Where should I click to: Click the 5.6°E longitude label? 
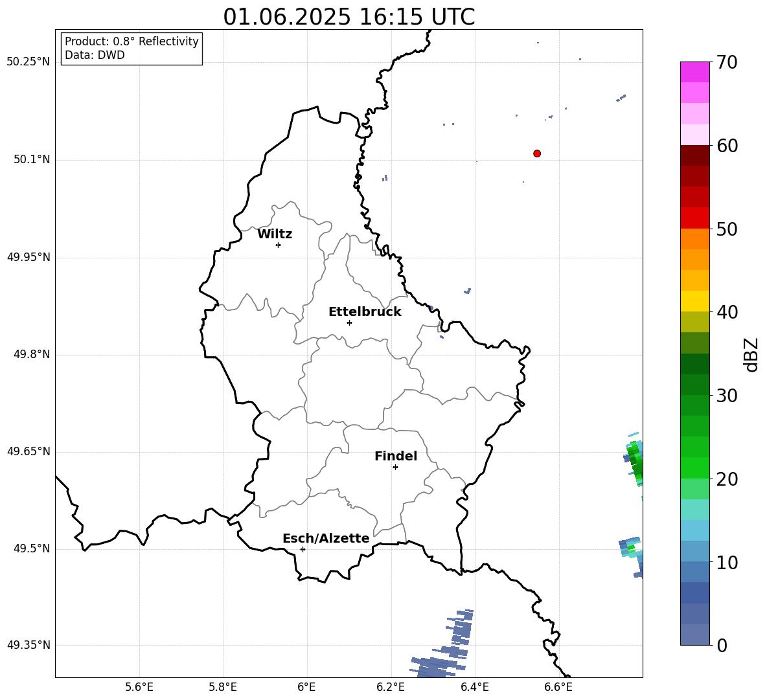pos(139,687)
